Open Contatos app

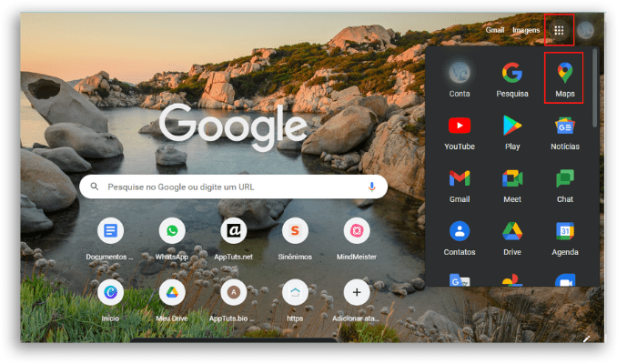pos(460,238)
